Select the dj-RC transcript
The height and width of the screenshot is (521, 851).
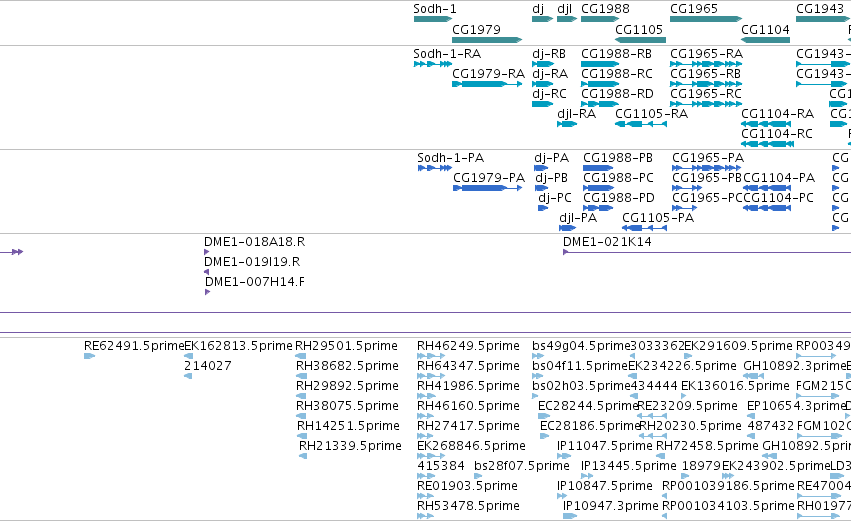(x=542, y=104)
